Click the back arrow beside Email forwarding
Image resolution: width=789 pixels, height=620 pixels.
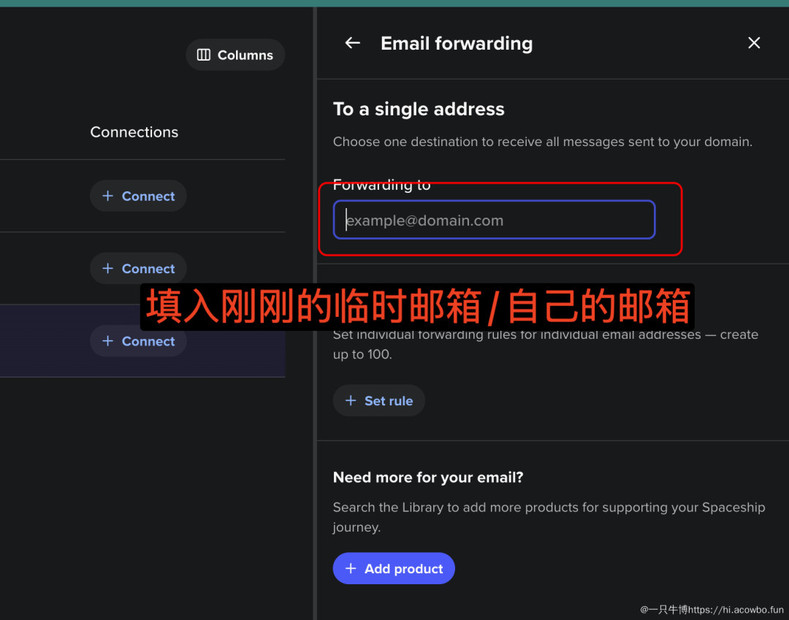click(x=352, y=43)
